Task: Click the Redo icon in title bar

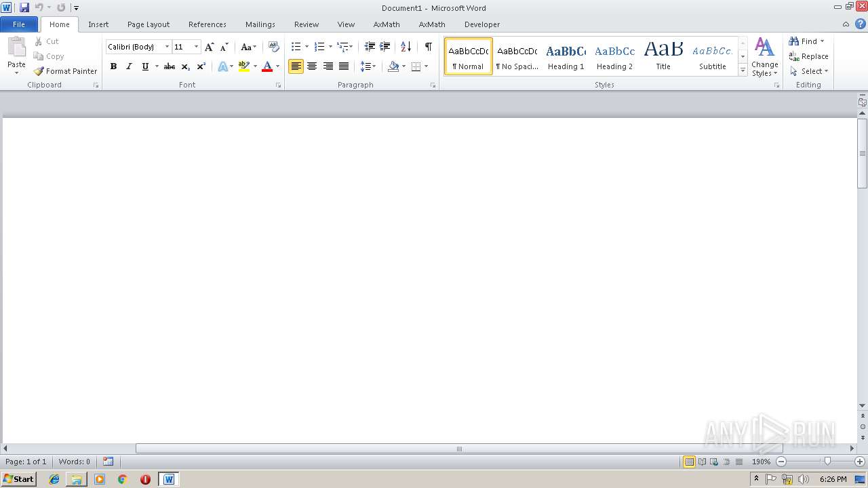Action: click(x=61, y=7)
